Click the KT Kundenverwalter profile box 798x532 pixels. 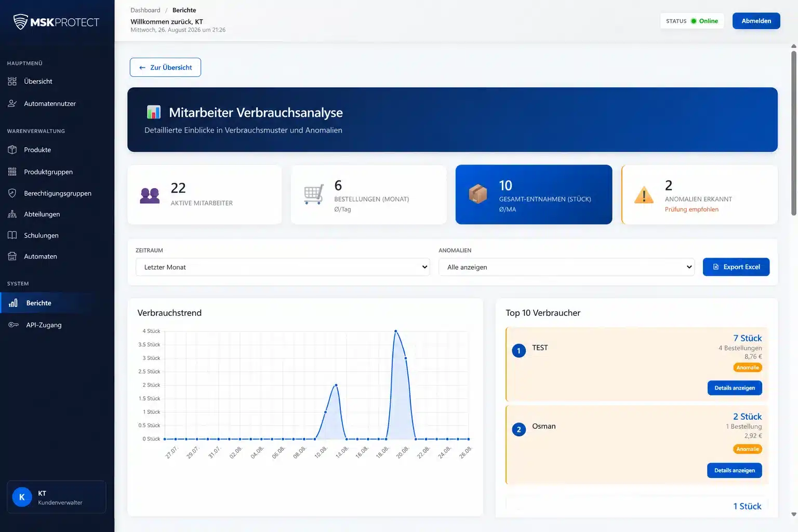click(57, 497)
